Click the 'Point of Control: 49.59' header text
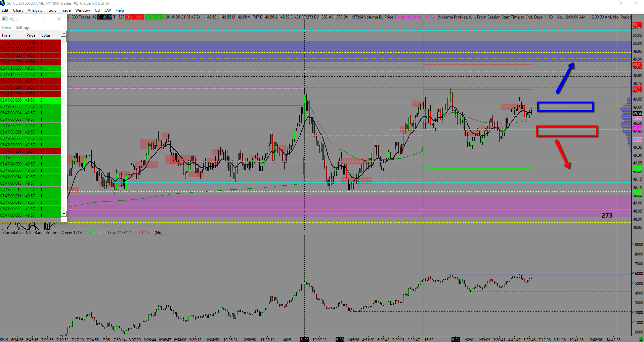Image resolution: width=644 pixels, height=342 pixels. (x=415, y=17)
